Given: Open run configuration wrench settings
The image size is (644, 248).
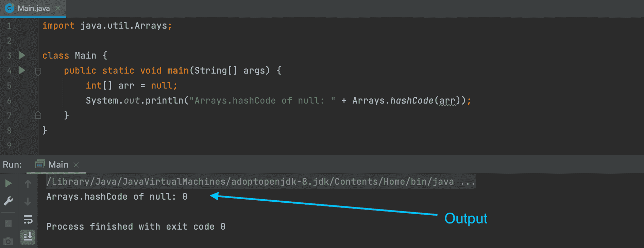Looking at the screenshot, I should pos(9,201).
